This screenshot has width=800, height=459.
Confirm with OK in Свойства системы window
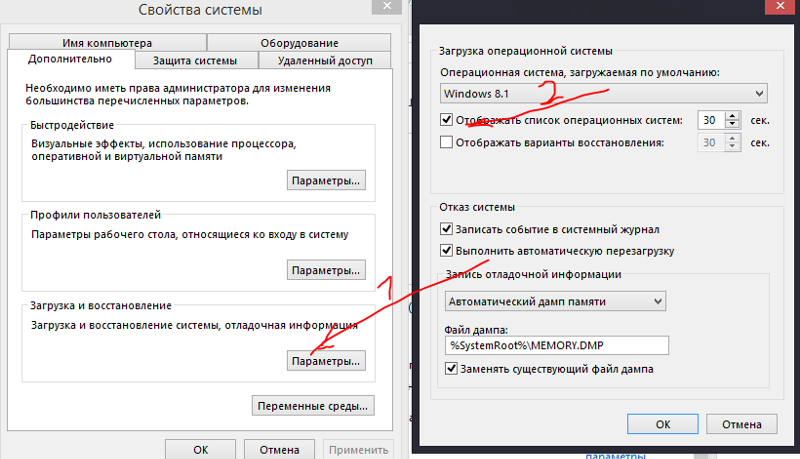pyautogui.click(x=201, y=450)
